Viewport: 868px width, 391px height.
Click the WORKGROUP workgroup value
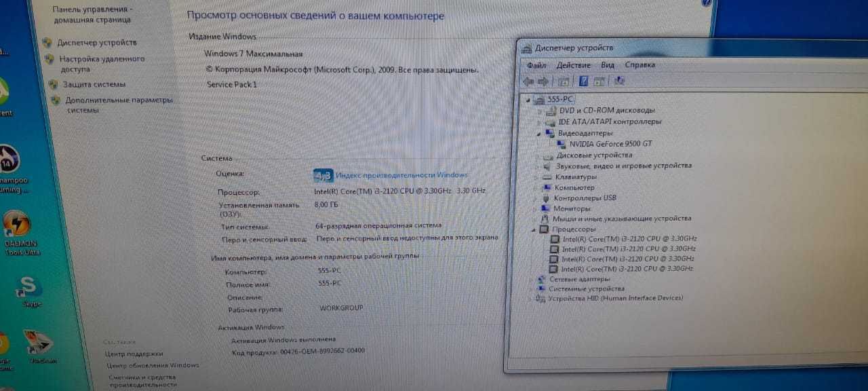click(341, 308)
